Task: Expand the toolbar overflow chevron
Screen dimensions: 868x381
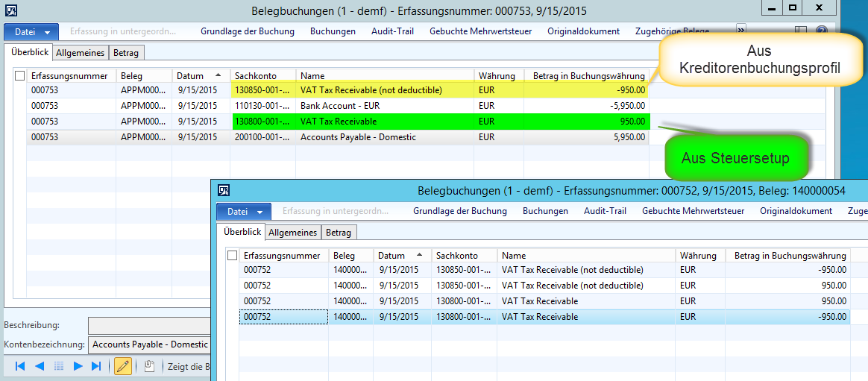Action: point(741,30)
